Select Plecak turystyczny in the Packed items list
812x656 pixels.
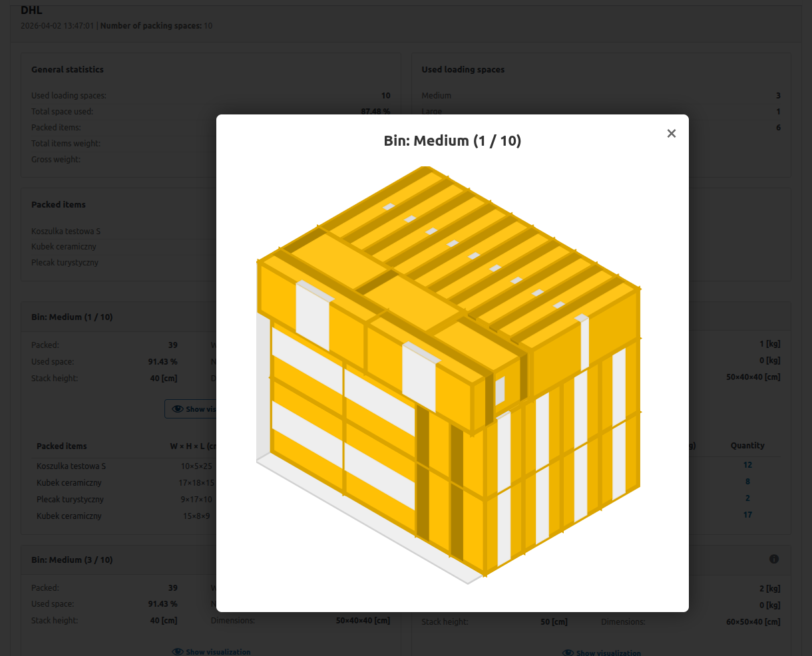65,262
